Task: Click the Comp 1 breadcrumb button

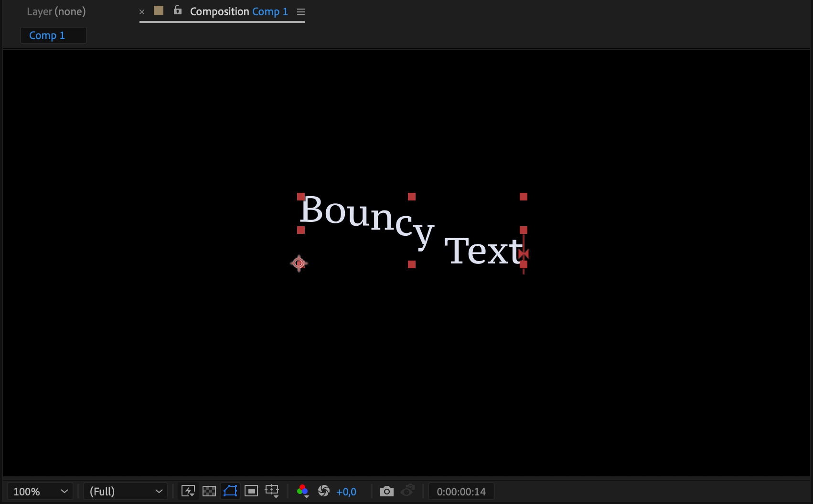Action: click(47, 35)
